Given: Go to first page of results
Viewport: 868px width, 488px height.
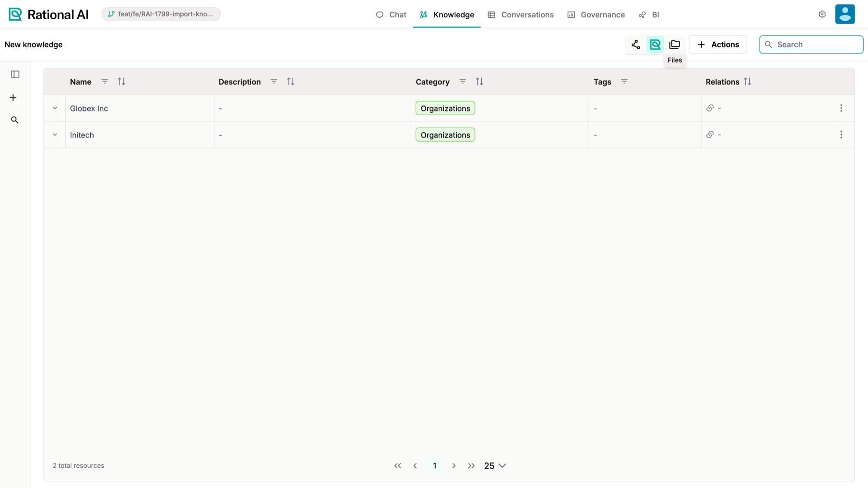Looking at the screenshot, I should pyautogui.click(x=397, y=465).
